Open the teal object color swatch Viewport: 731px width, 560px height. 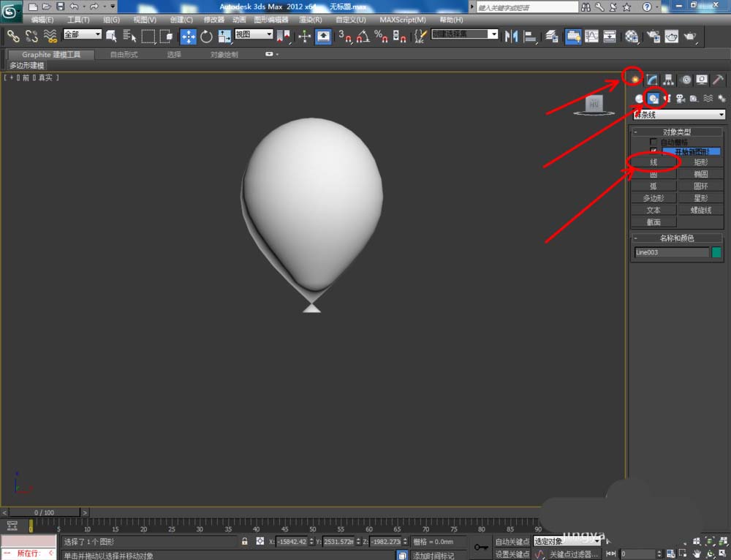click(716, 252)
